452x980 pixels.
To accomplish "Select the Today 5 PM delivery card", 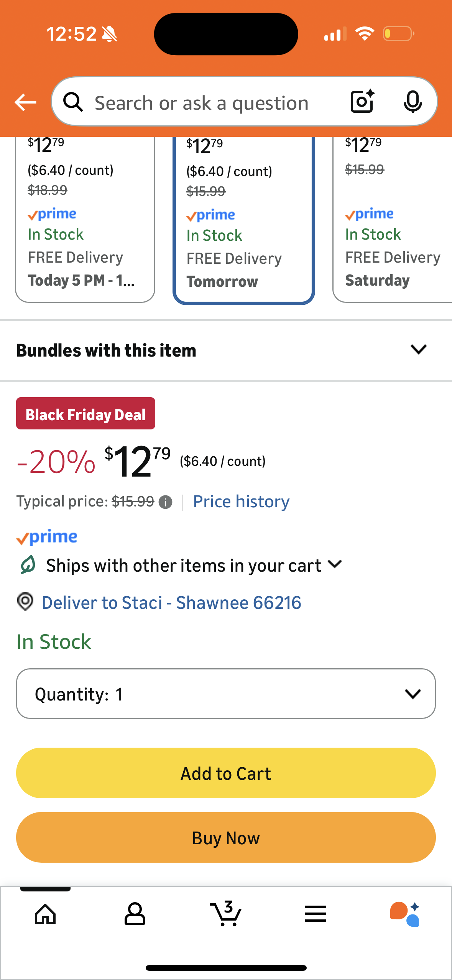I will [85, 219].
